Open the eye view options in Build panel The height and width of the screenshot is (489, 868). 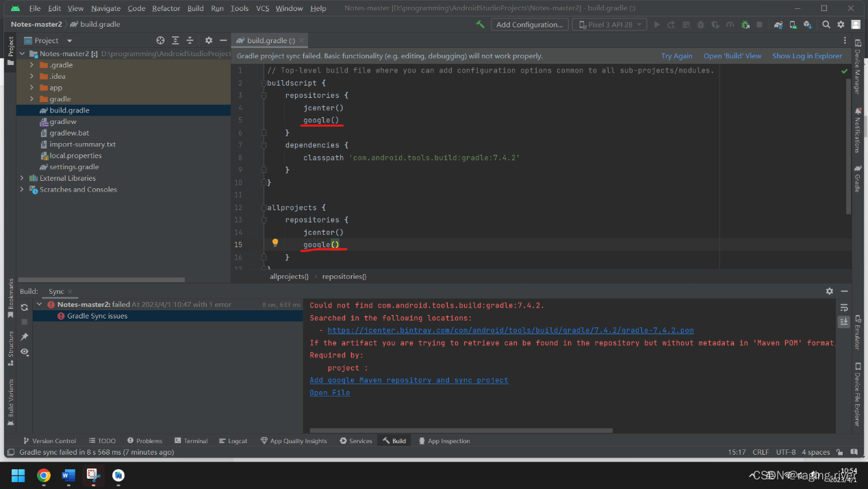point(25,352)
